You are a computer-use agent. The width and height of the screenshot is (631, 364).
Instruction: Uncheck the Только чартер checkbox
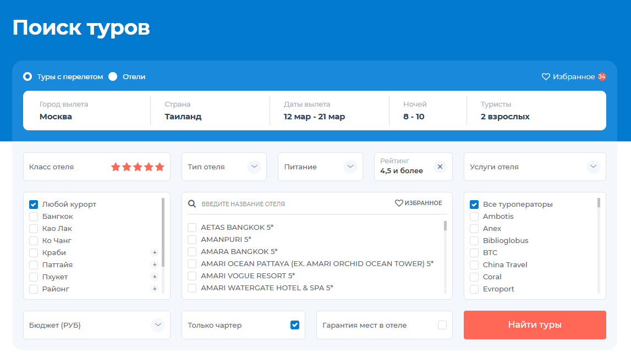coord(294,325)
